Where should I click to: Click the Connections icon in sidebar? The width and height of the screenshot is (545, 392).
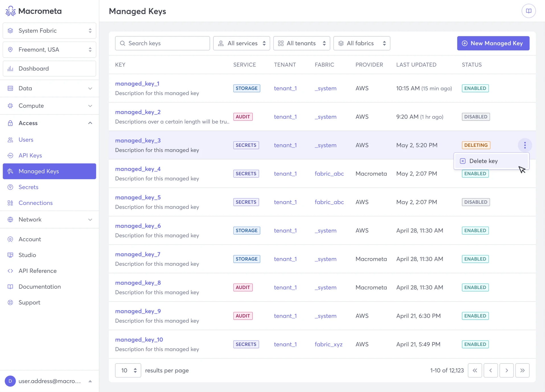[x=11, y=203]
